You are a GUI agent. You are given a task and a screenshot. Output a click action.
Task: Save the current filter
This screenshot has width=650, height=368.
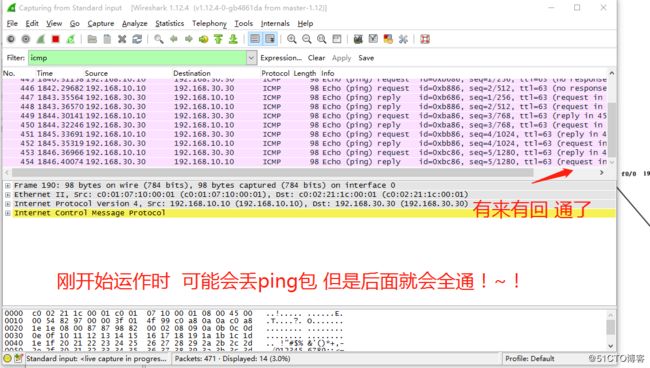(x=366, y=58)
